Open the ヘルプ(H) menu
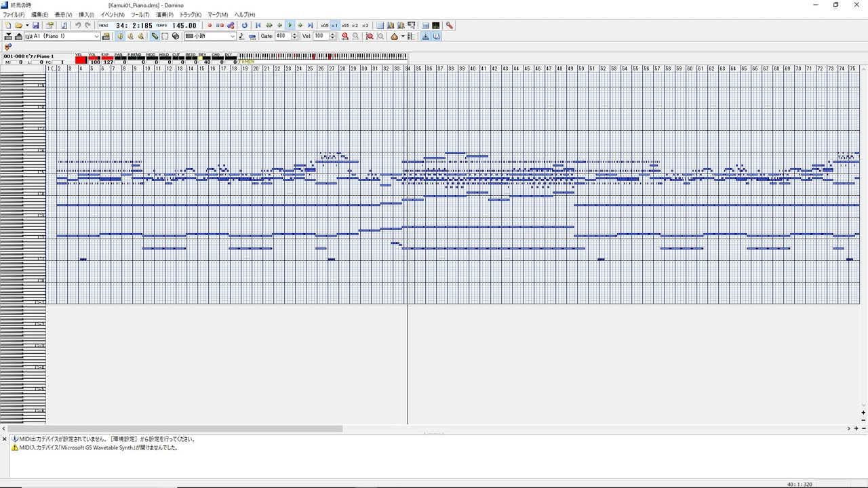Image resolution: width=868 pixels, height=488 pixels. pos(245,14)
